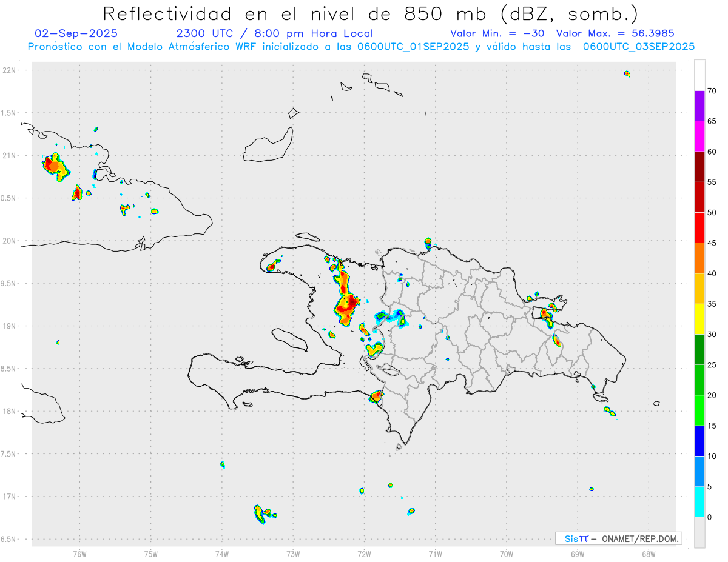
Task: Click the '22N' latitude label
Action: pyautogui.click(x=10, y=70)
